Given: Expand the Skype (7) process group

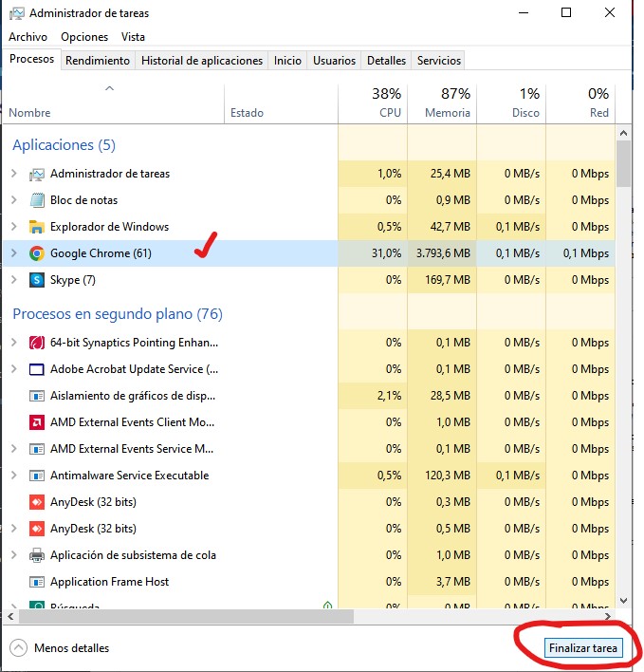Looking at the screenshot, I should click(x=13, y=280).
